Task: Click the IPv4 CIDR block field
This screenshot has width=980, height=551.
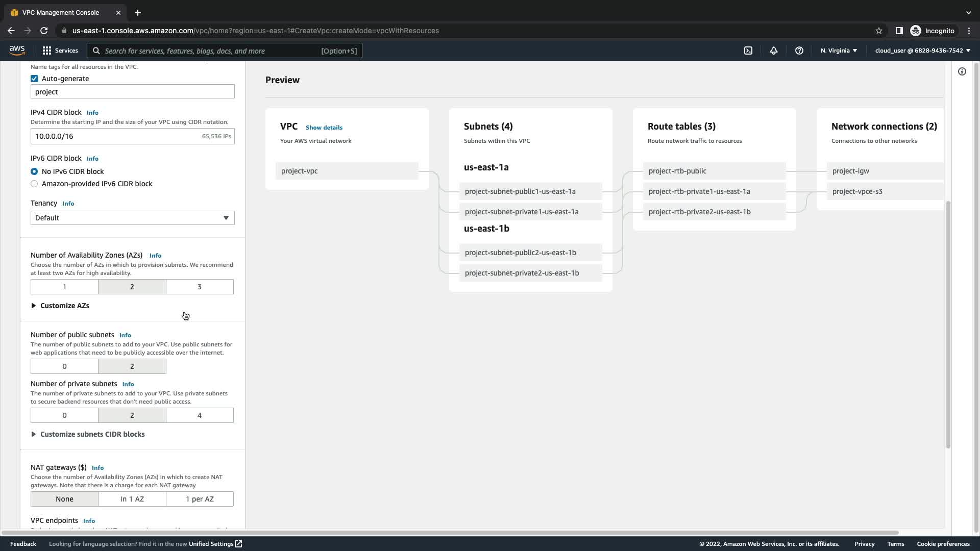Action: (117, 136)
